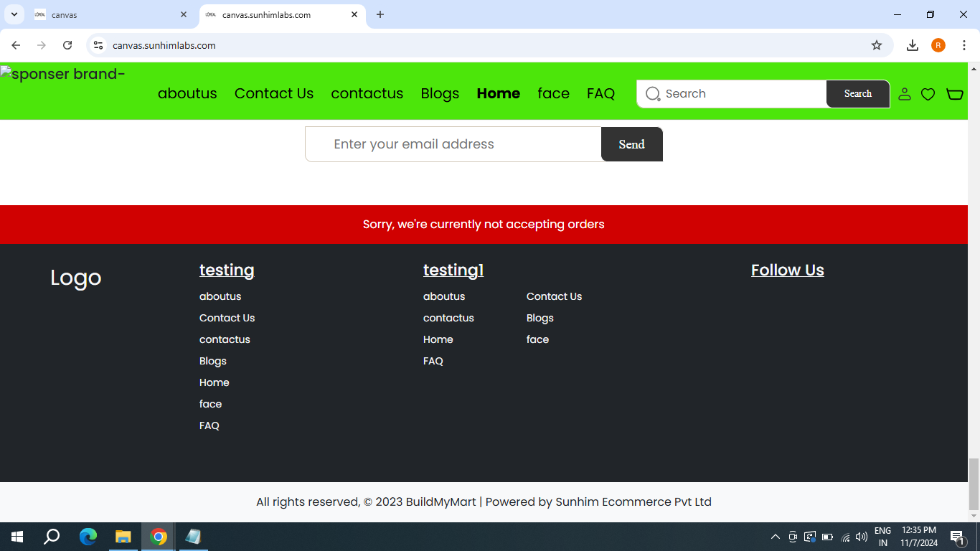The width and height of the screenshot is (980, 551).
Task: Click the page vertical scrollbar thumb
Action: click(974, 483)
